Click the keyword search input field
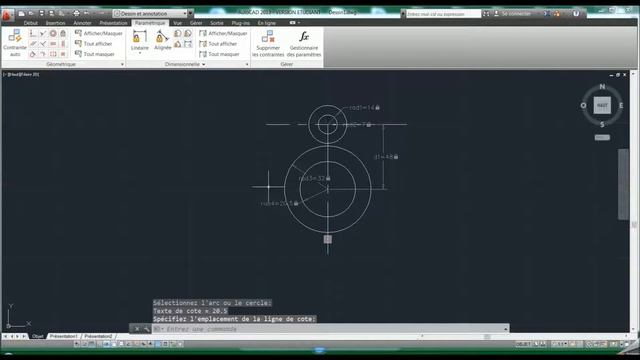Image resolution: width=640 pixels, height=360 pixels. click(443, 14)
